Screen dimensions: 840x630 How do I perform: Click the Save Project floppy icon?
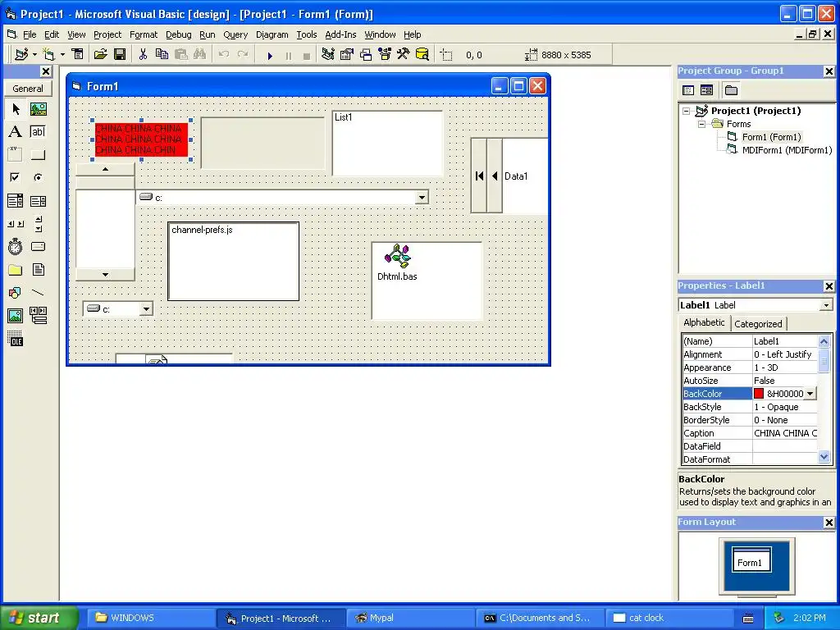120,55
